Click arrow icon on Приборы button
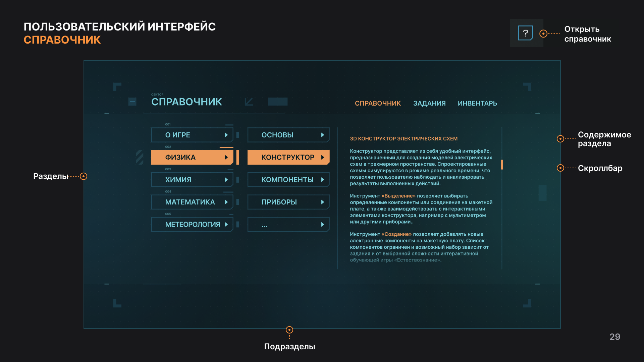 click(x=322, y=202)
